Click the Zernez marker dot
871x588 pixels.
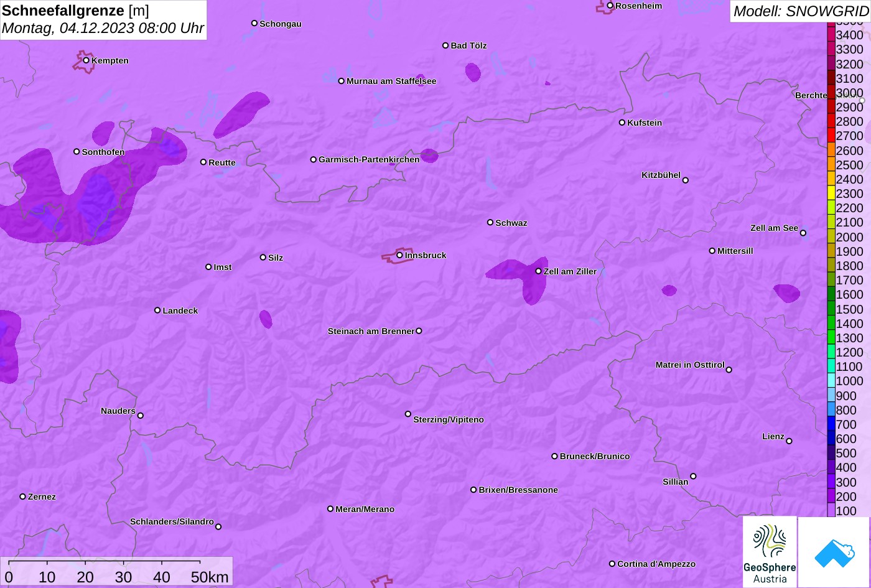tap(23, 497)
